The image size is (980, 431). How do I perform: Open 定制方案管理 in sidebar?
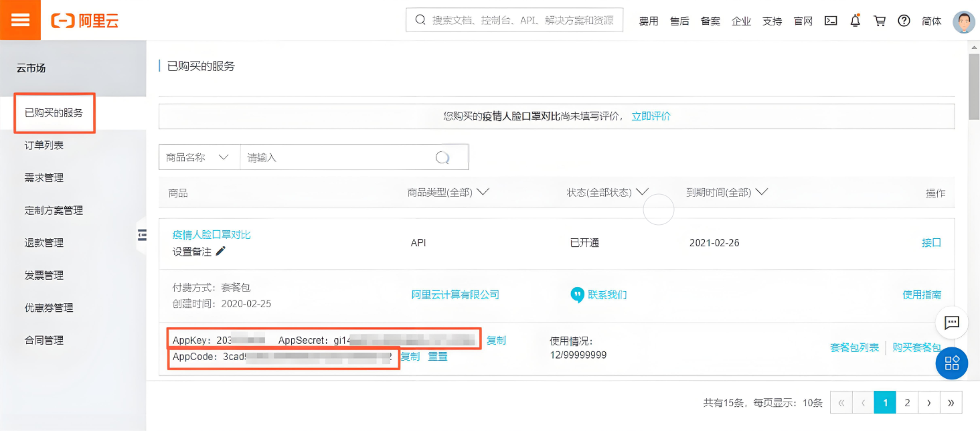54,210
